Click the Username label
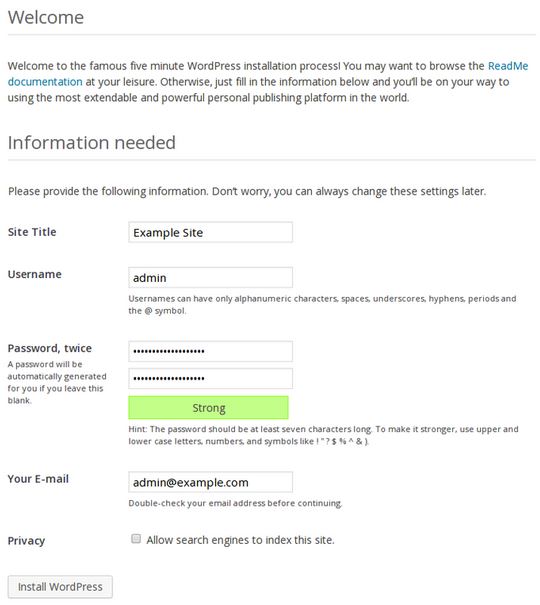The height and width of the screenshot is (605, 540). coord(35,274)
